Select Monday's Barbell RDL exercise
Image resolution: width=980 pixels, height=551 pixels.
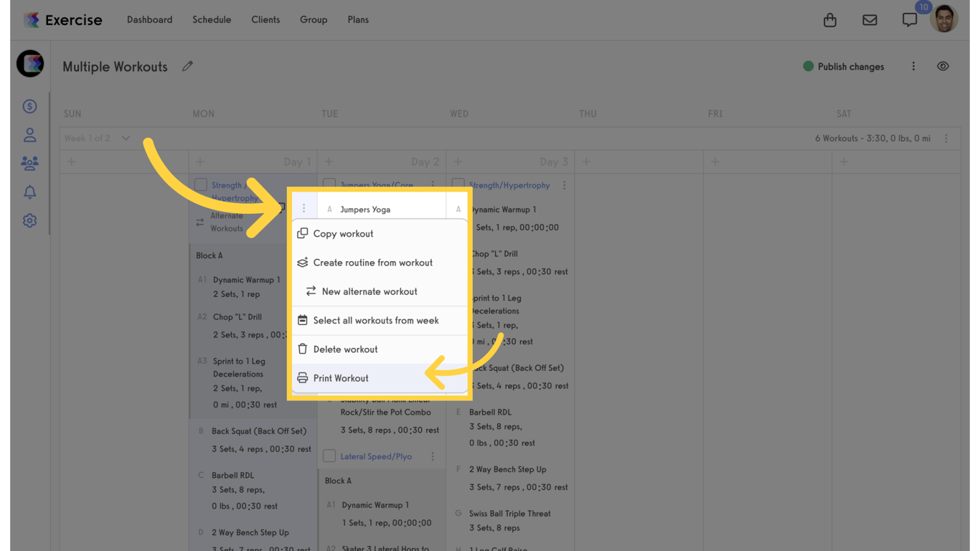coord(232,475)
